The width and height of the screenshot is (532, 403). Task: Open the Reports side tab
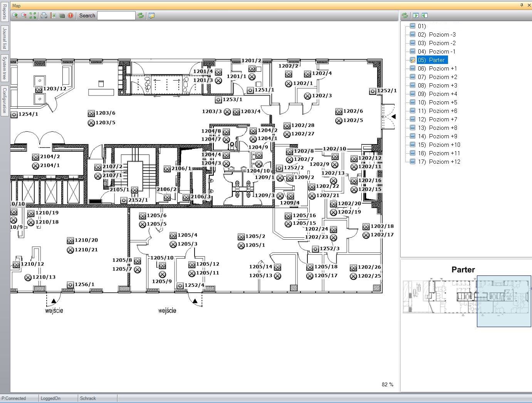tap(5, 12)
